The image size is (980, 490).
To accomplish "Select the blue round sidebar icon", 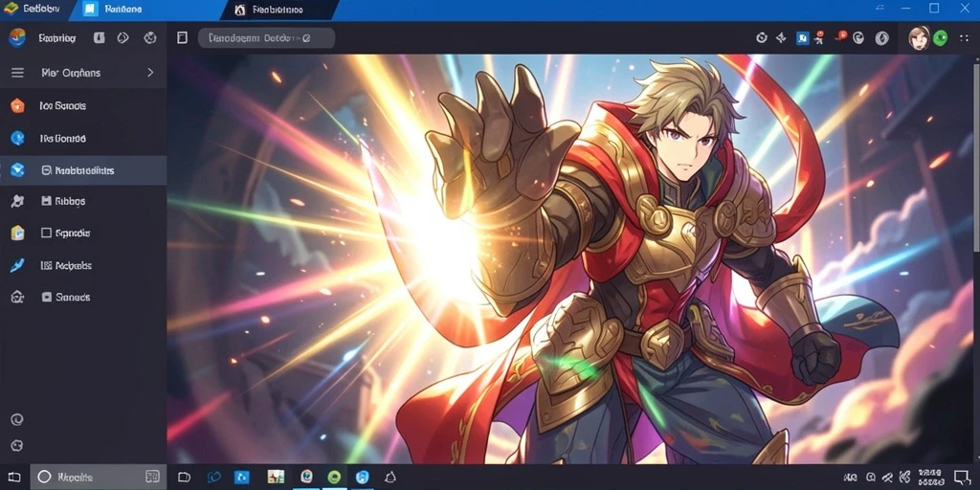I will tap(17, 138).
